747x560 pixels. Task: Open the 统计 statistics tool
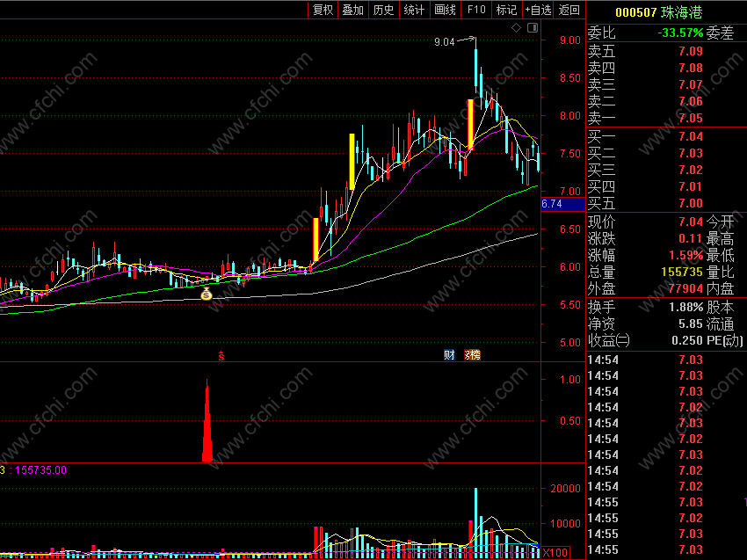tap(414, 10)
